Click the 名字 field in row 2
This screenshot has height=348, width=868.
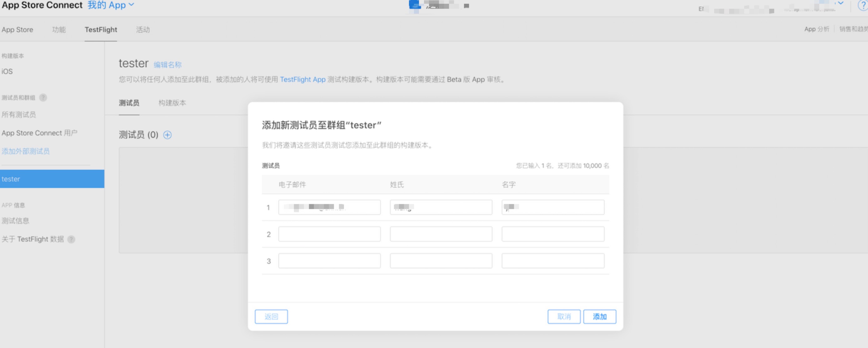(x=553, y=234)
